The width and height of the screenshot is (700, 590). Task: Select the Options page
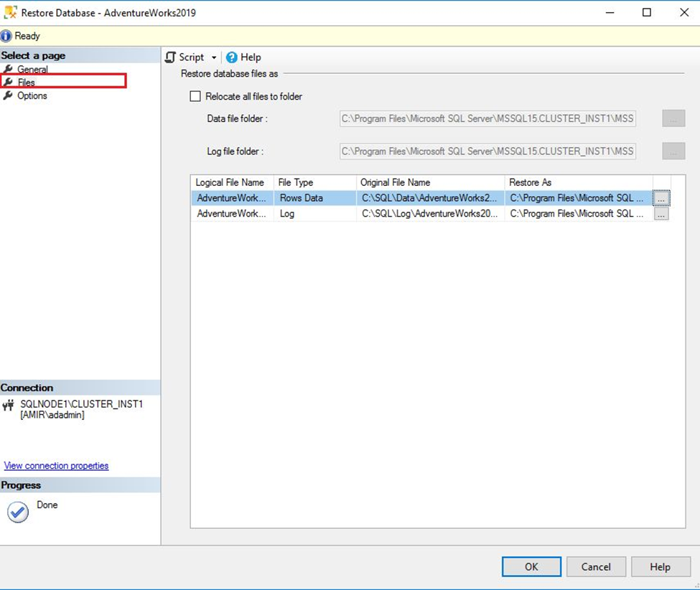(x=33, y=95)
